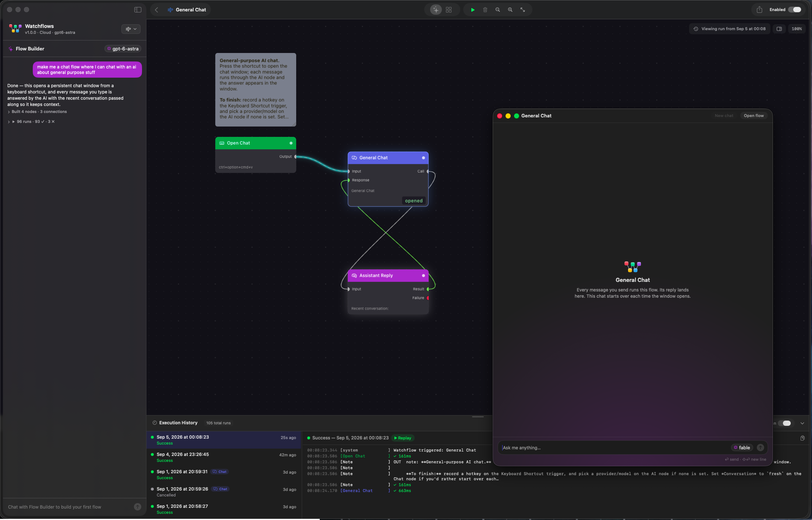Click the Execution History clock icon
This screenshot has width=812, height=520.
coord(155,423)
